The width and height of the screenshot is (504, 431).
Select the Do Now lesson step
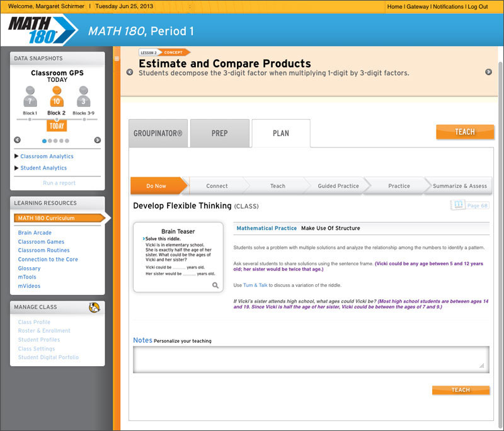click(156, 186)
